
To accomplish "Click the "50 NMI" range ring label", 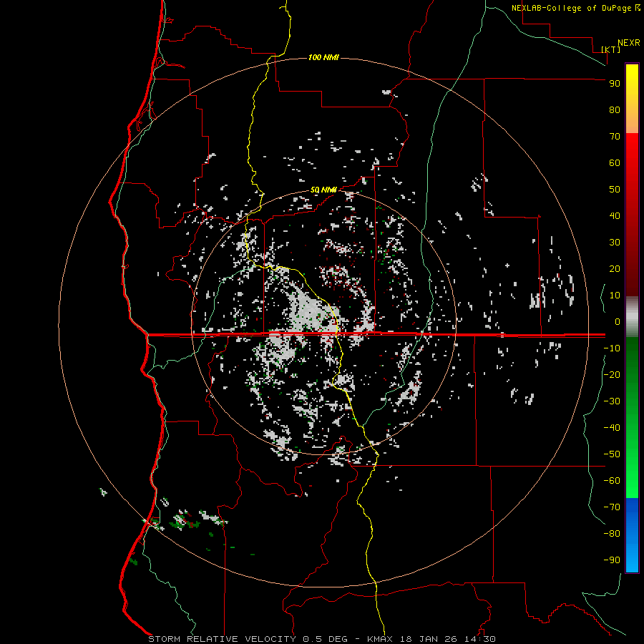I will coord(323,190).
